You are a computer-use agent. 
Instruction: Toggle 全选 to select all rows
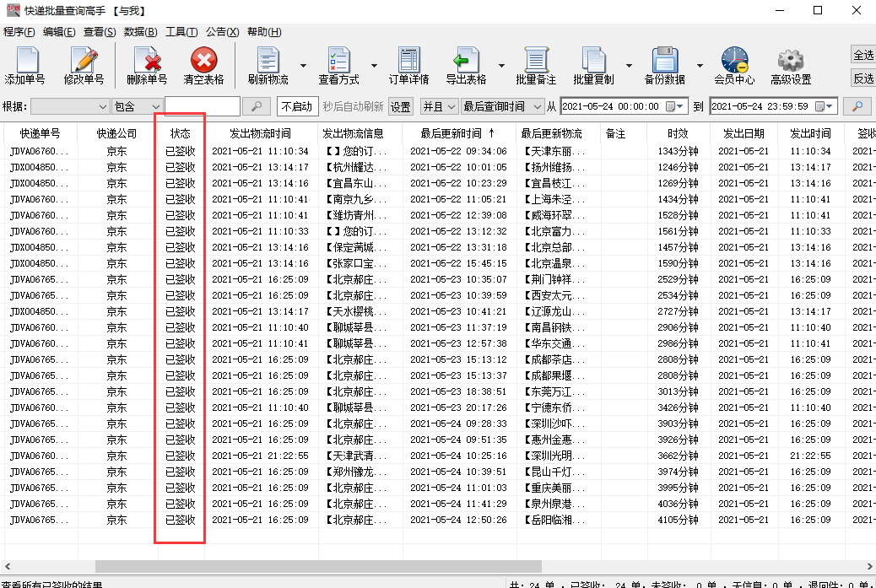[x=865, y=52]
